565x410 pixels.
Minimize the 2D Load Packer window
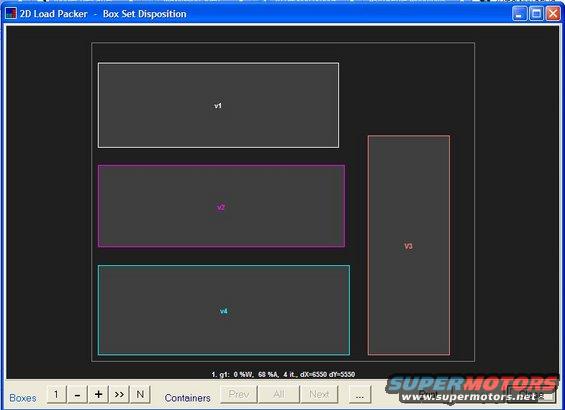519,14
